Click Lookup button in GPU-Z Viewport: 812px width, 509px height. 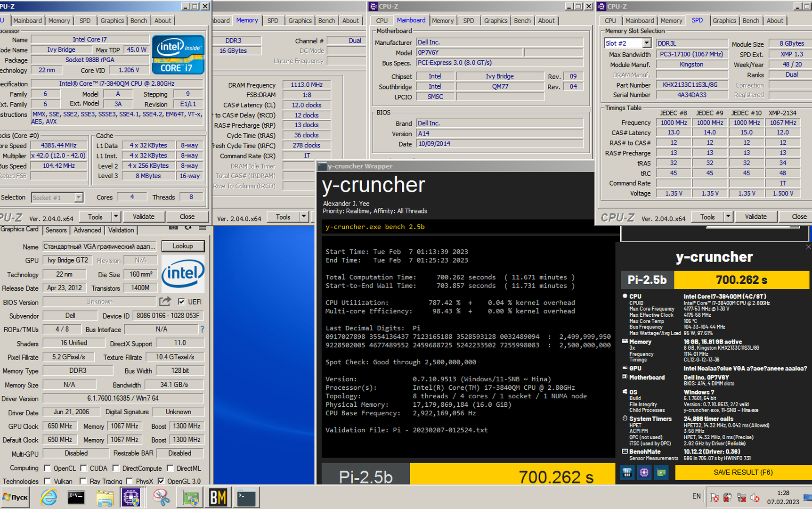[x=183, y=246]
